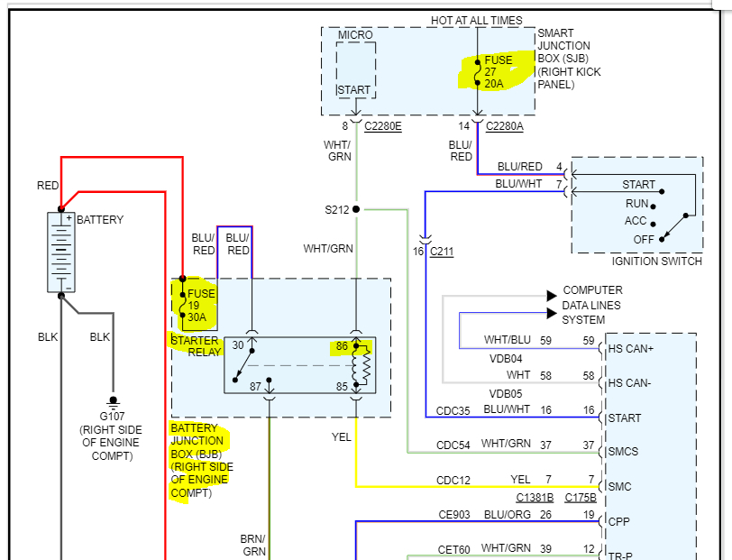This screenshot has height=560, width=732.
Task: Select relay terminal 87
Action: [255, 386]
